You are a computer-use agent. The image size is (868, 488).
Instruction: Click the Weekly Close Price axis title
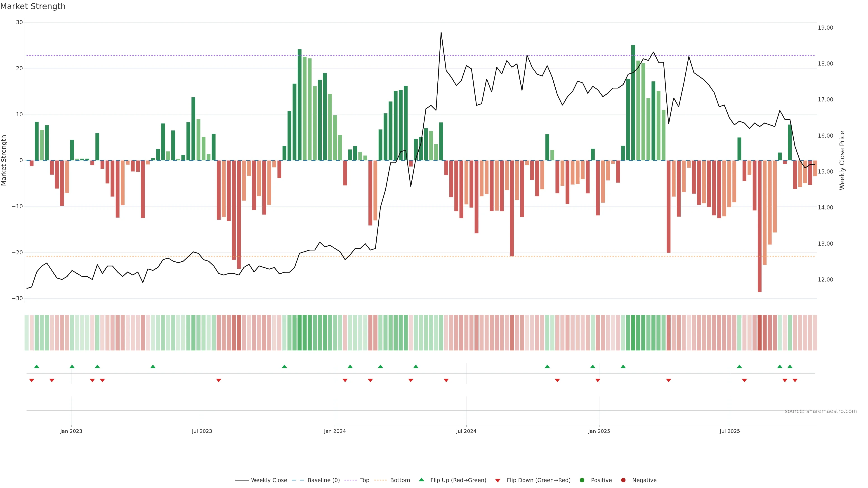point(842,160)
